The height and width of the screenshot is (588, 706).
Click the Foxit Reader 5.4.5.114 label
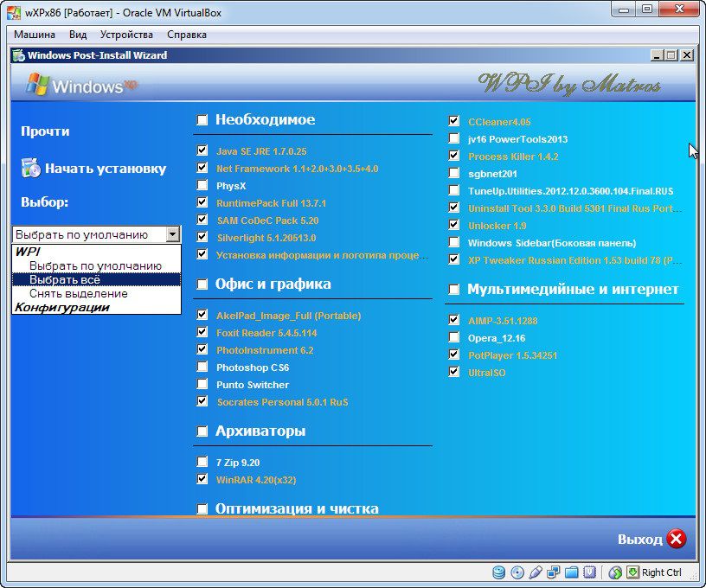(266, 333)
